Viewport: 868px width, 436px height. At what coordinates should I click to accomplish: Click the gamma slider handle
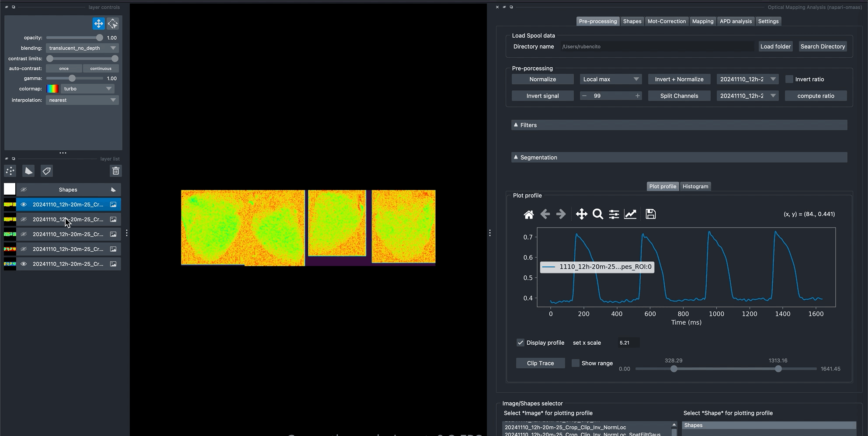tap(72, 78)
